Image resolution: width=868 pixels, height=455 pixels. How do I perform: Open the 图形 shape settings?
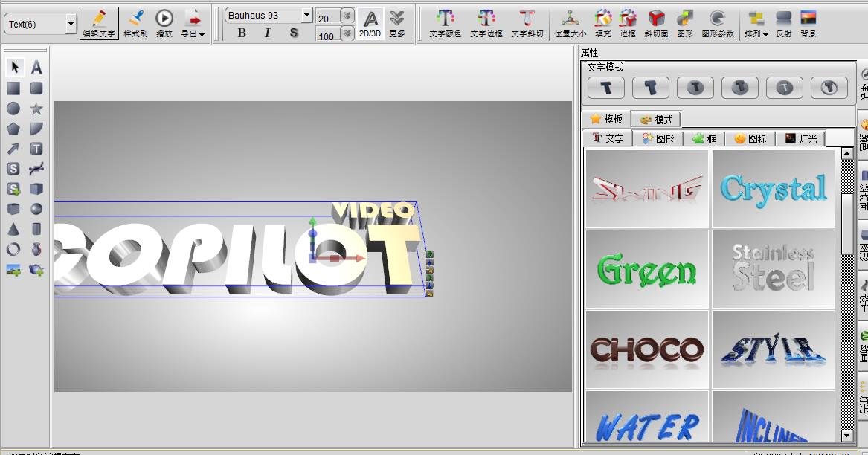pyautogui.click(x=685, y=23)
